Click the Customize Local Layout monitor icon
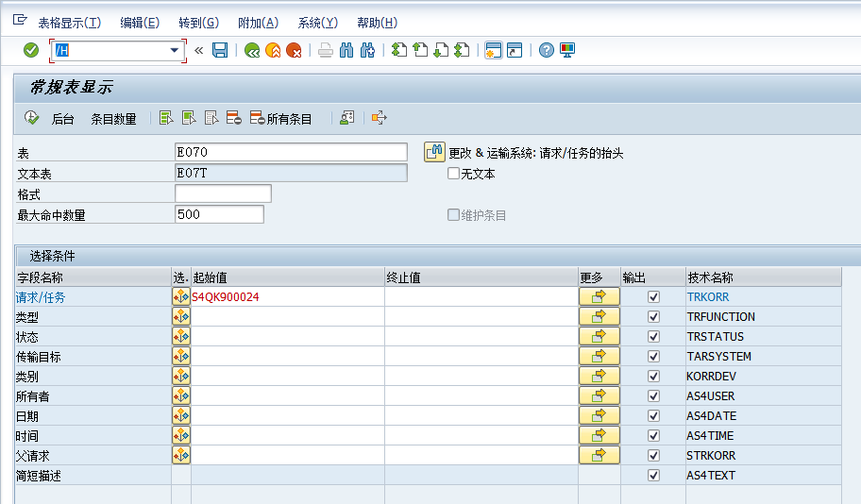 pyautogui.click(x=567, y=51)
